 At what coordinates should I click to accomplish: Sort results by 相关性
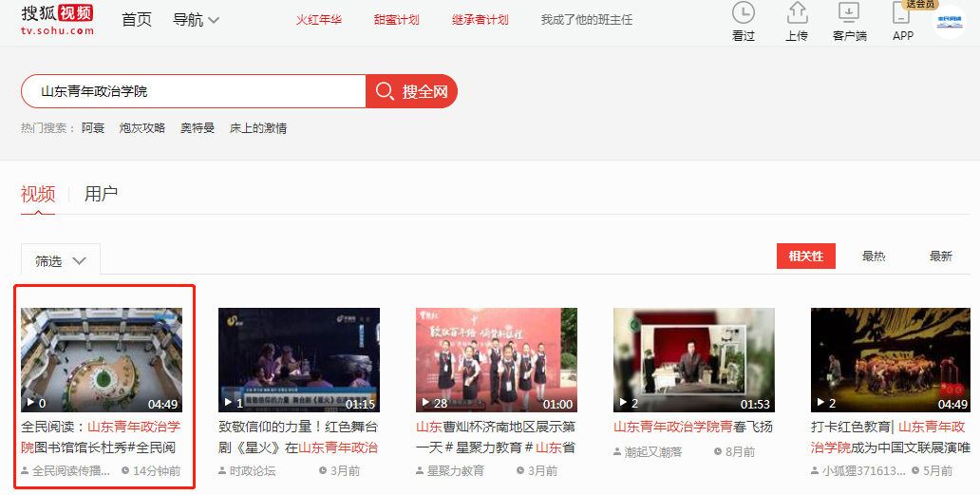[x=805, y=257]
